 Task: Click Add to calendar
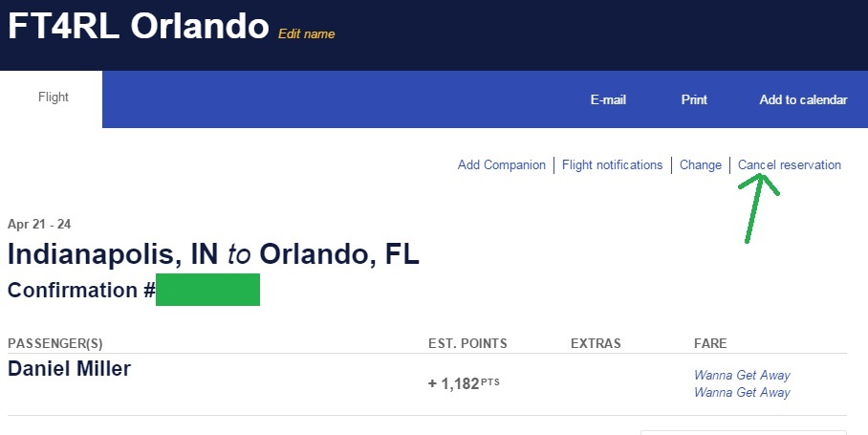[803, 99]
